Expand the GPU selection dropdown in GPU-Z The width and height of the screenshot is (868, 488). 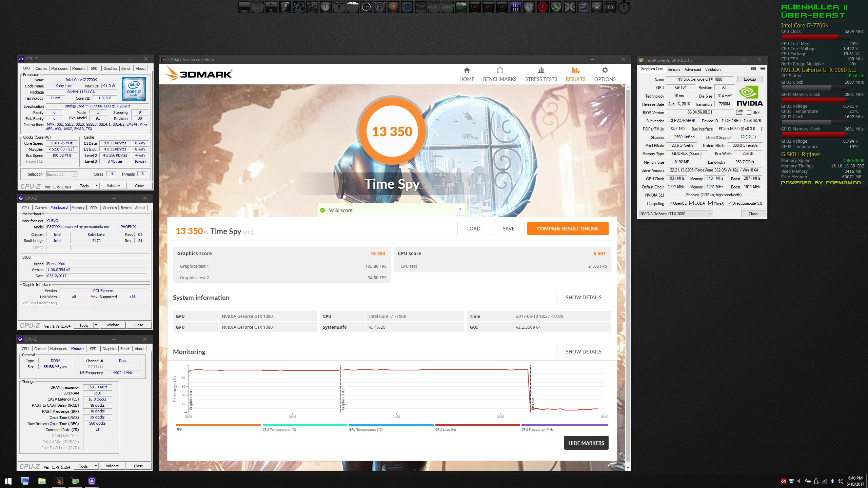click(709, 214)
